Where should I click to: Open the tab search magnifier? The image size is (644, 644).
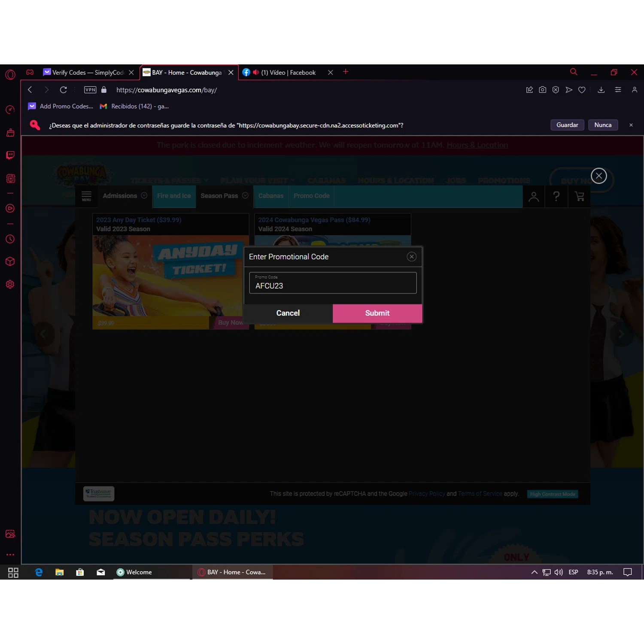[574, 72]
